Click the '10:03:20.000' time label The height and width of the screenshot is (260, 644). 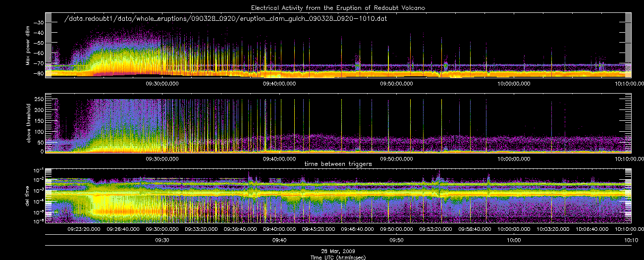click(553, 230)
